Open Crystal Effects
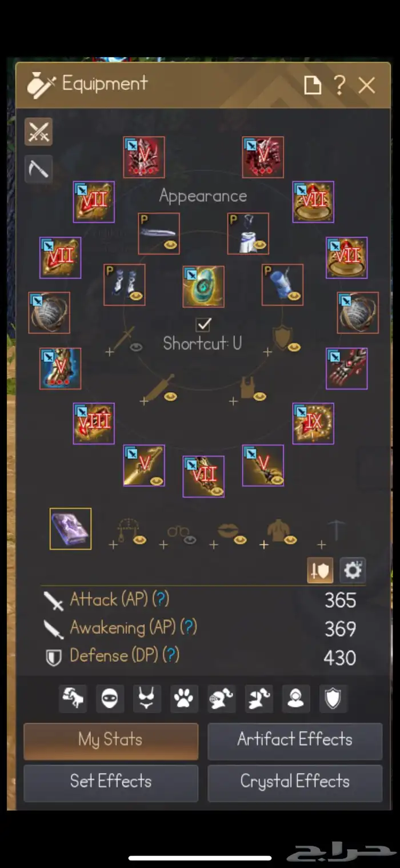Image resolution: width=400 pixels, height=868 pixels. pos(295,781)
